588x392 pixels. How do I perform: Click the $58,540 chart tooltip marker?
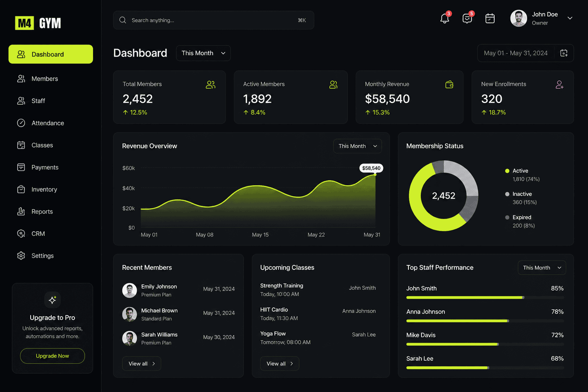[371, 168]
